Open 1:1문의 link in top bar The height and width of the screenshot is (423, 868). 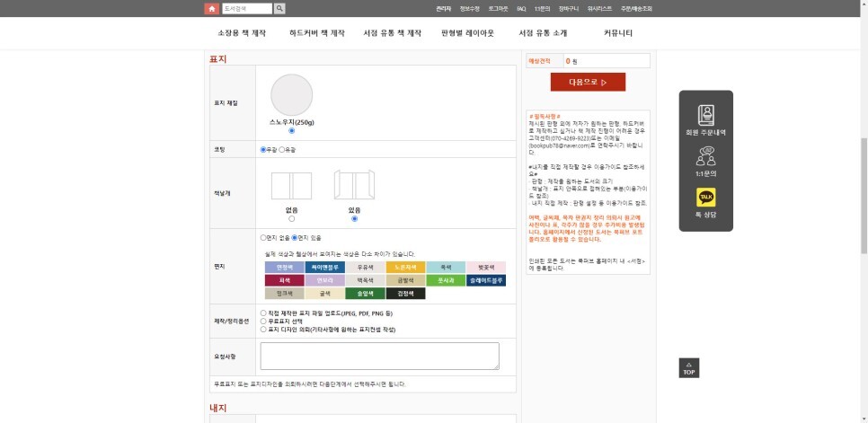tap(543, 9)
